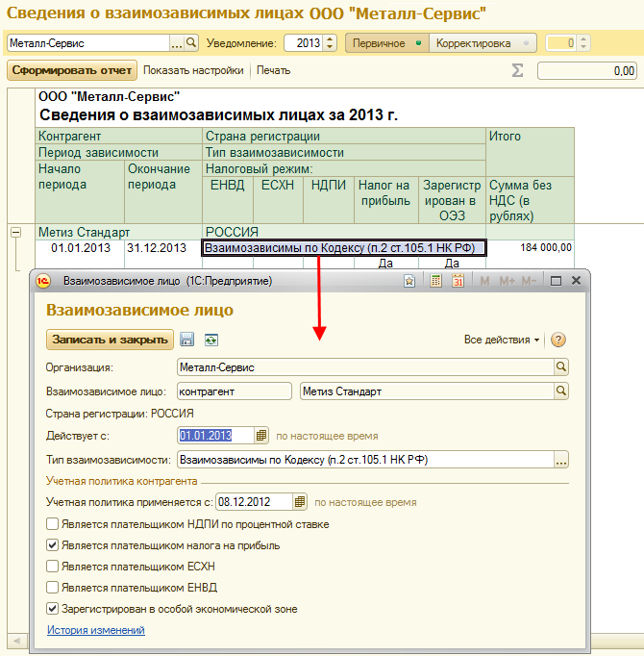Viewport: 644px width, 656px height.
Task: Save record with floppy disk icon
Action: coord(186,340)
